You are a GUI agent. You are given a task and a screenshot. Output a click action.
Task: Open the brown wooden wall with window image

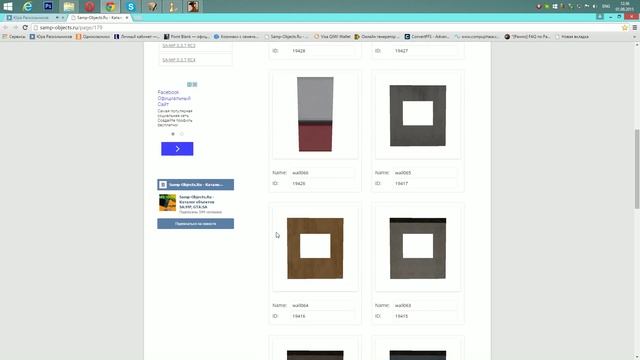pos(315,248)
